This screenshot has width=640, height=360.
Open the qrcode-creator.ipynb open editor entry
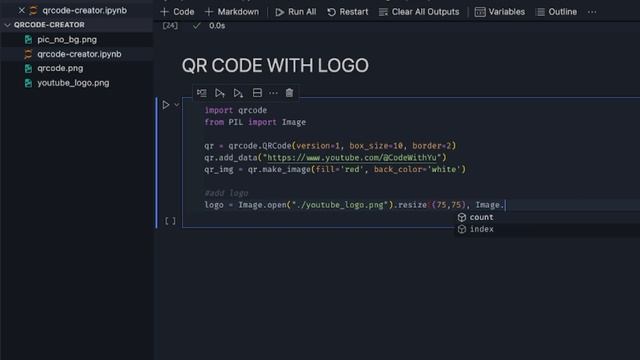click(84, 10)
